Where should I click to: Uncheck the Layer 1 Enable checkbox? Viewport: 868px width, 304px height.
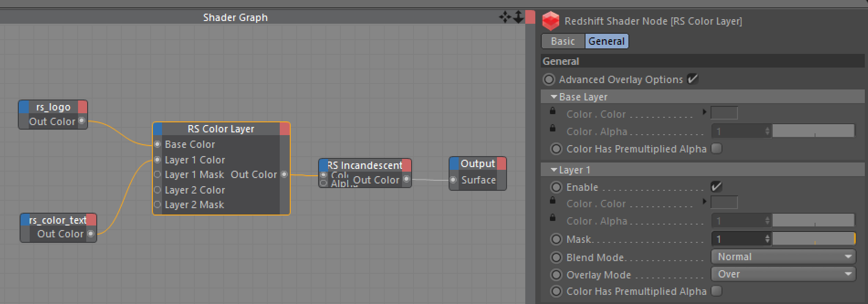click(716, 187)
